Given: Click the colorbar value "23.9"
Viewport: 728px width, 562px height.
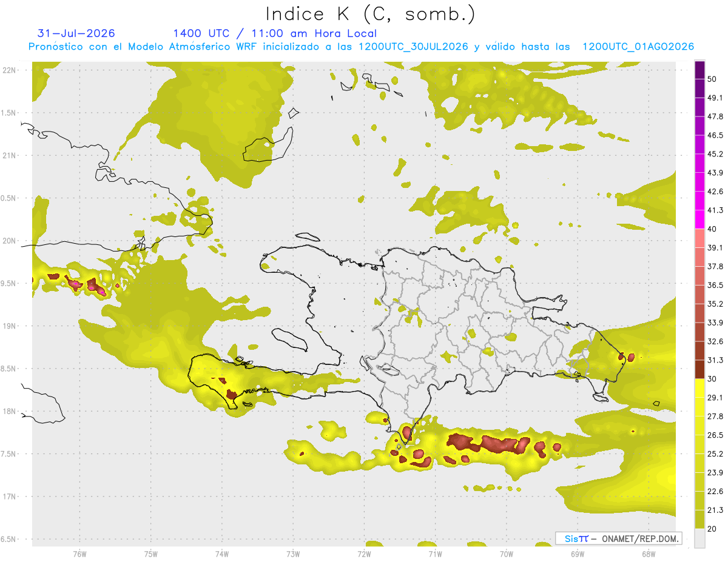Looking at the screenshot, I should (x=715, y=473).
